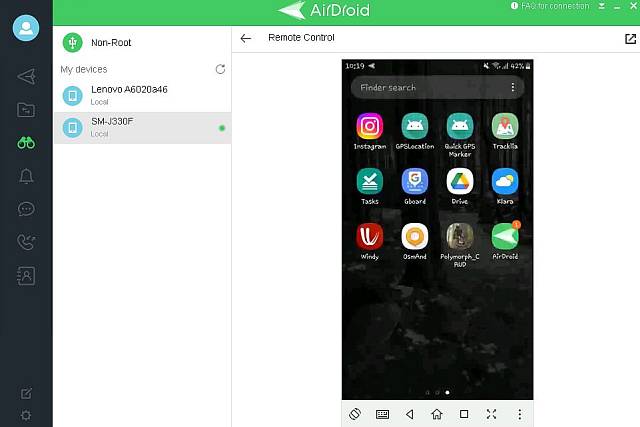Toggle the keyboard input button
The height and width of the screenshot is (427, 640).
382,414
